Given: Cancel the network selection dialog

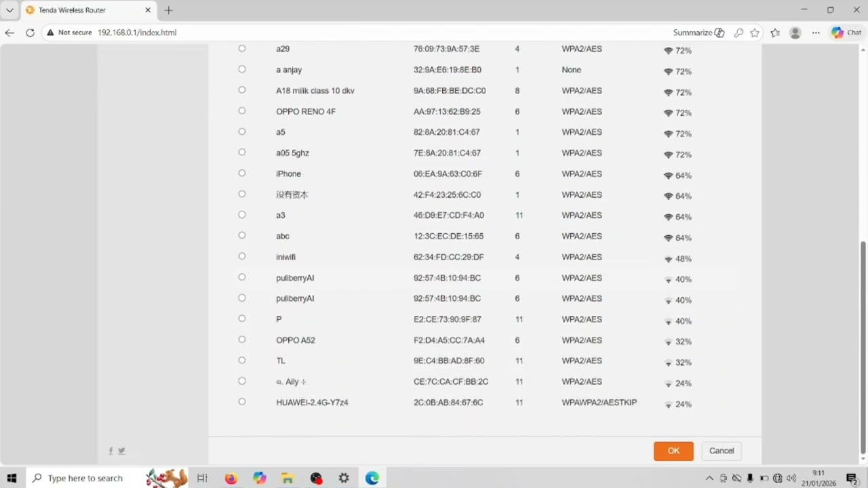Looking at the screenshot, I should 722,451.
